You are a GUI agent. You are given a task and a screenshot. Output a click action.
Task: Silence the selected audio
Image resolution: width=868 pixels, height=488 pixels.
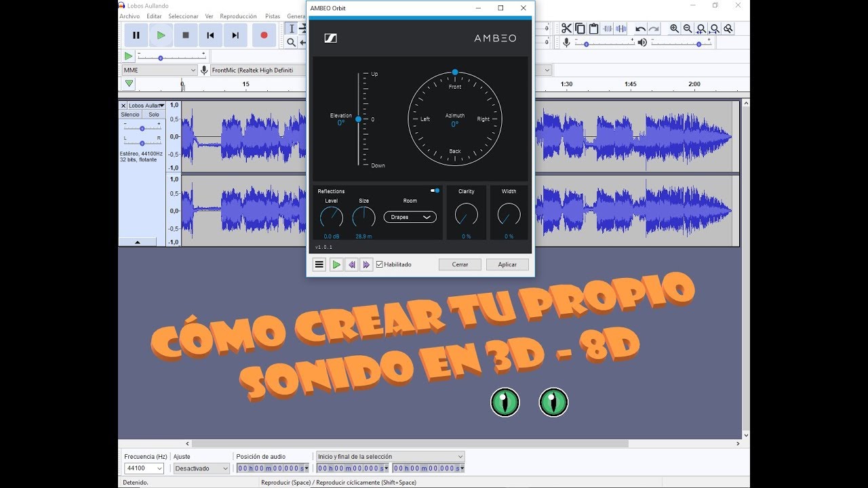[x=621, y=28]
